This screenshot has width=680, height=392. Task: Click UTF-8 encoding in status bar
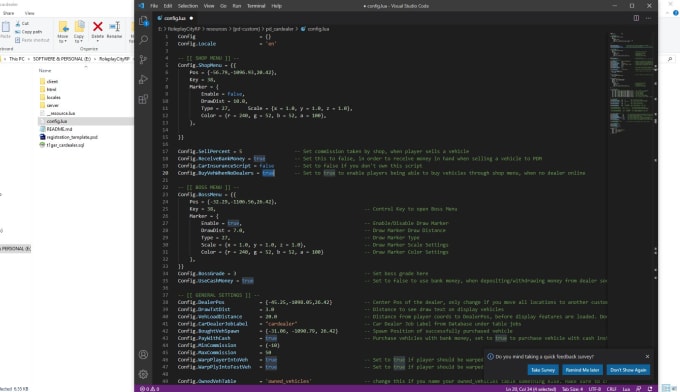click(595, 389)
